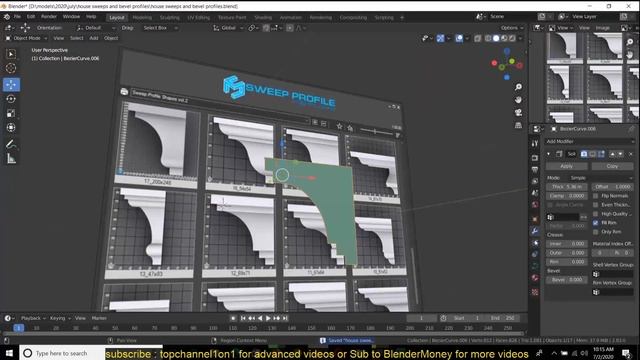
Task: Toggle viewport overlays button
Action: (459, 38)
